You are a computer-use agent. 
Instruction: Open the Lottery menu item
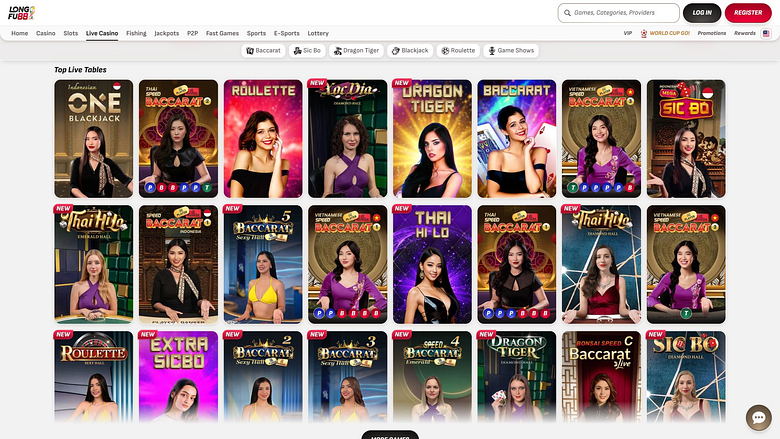click(318, 33)
